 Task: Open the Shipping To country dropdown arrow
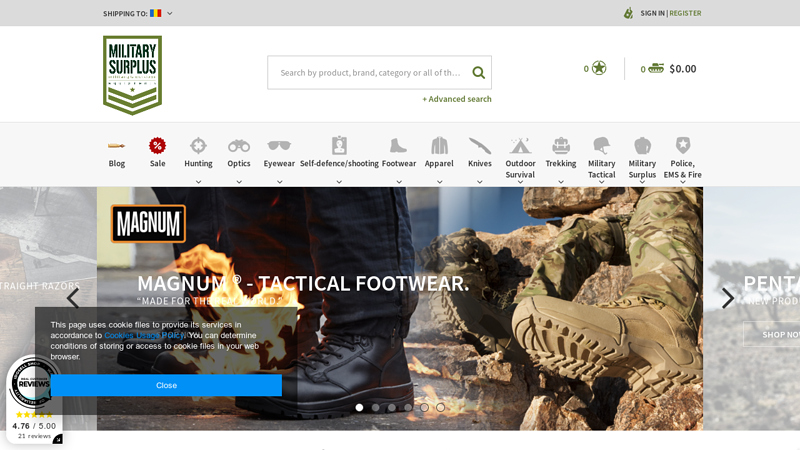point(170,14)
